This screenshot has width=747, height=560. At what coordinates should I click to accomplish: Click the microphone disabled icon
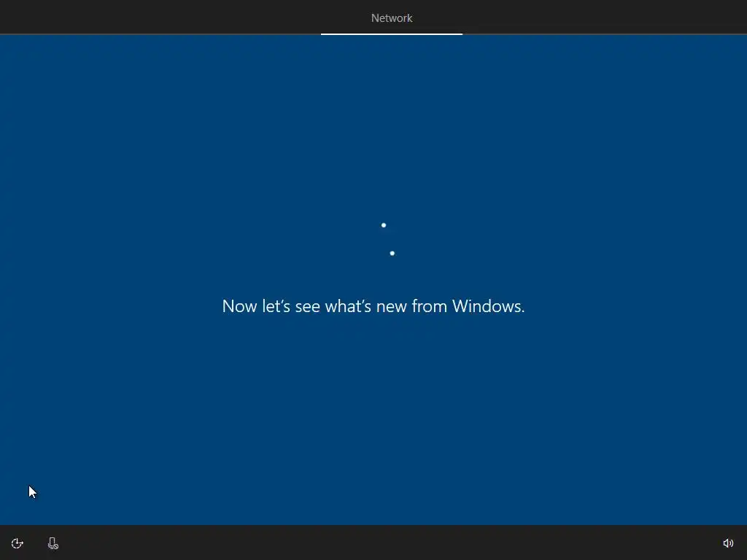tap(53, 543)
